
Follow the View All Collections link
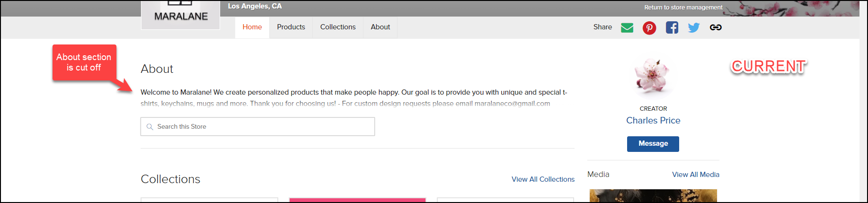(543, 179)
